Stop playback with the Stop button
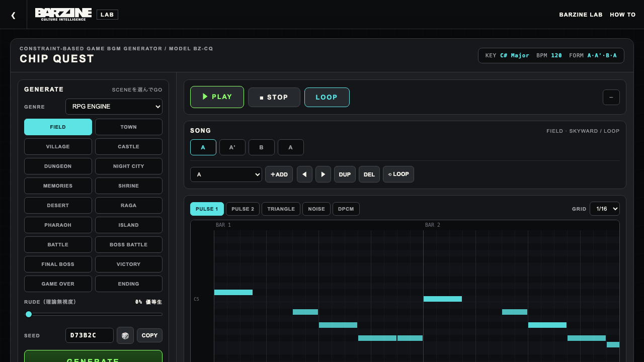Screen dimensions: 644x362 pos(274,97)
